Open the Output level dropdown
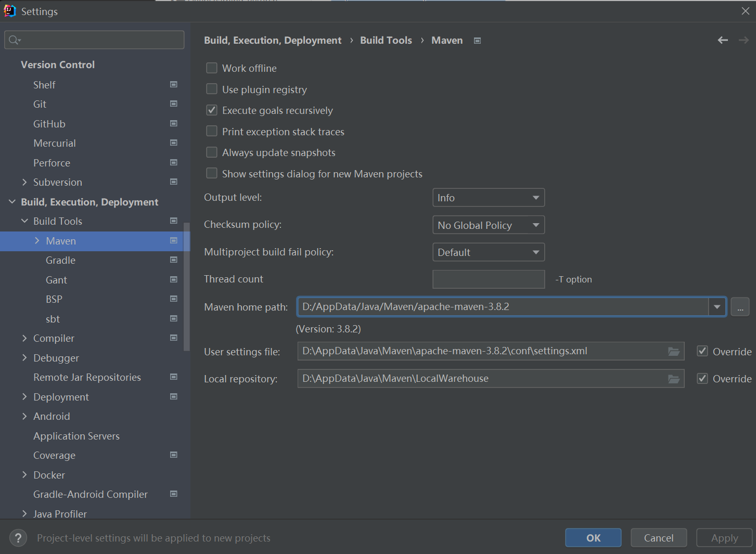This screenshot has width=756, height=554. point(488,198)
